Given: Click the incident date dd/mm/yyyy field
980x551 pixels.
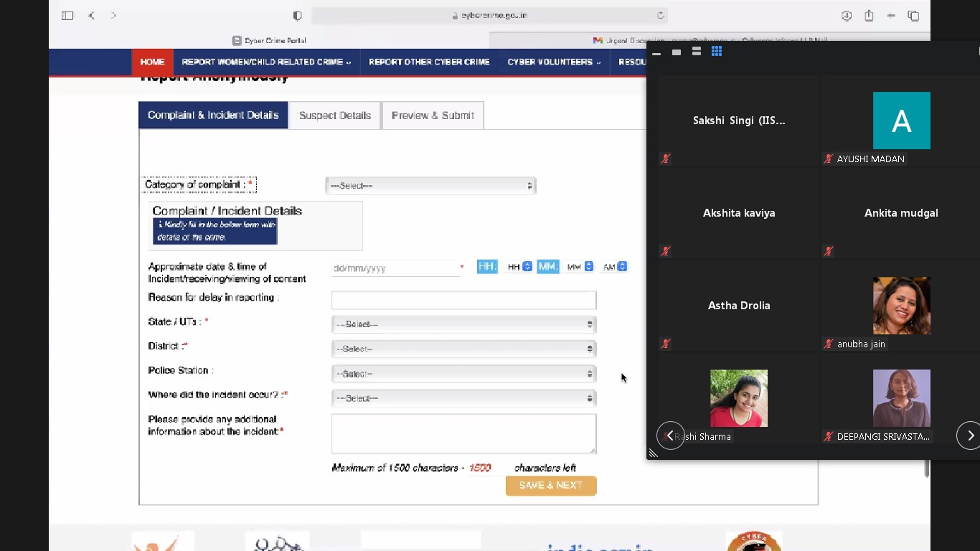Looking at the screenshot, I should (x=393, y=268).
